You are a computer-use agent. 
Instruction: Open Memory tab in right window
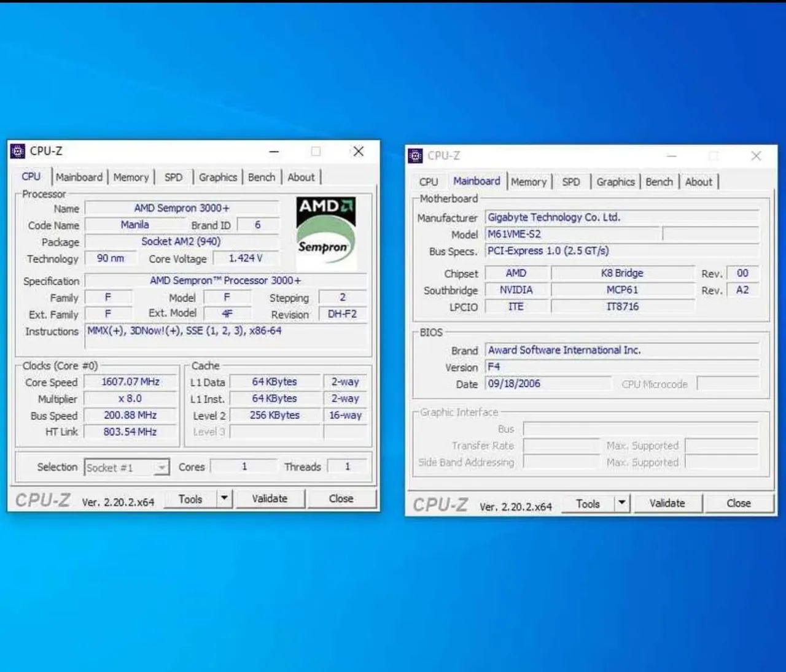(x=529, y=182)
